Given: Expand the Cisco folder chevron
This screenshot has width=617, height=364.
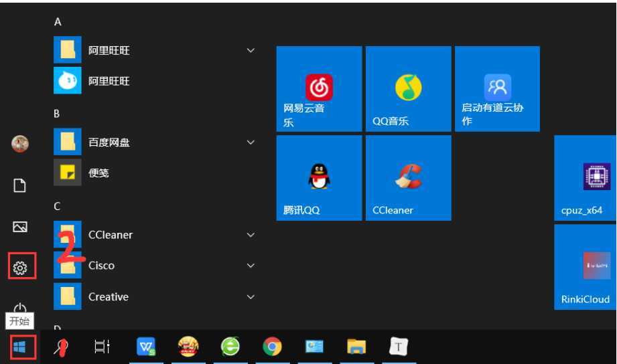Looking at the screenshot, I should point(251,266).
